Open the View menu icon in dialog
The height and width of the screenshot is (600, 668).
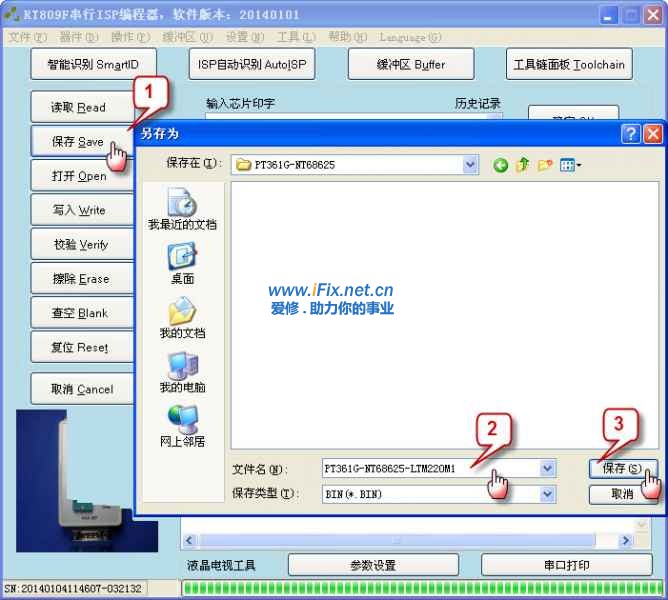570,165
